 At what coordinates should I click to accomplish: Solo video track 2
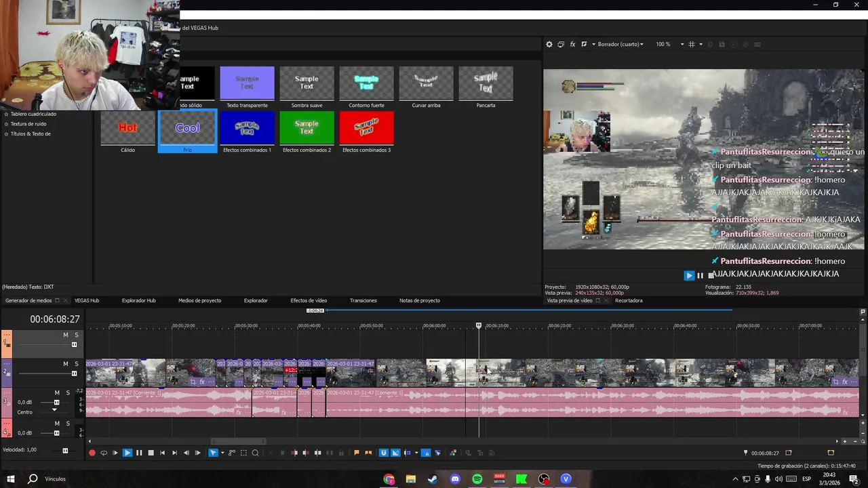click(77, 364)
